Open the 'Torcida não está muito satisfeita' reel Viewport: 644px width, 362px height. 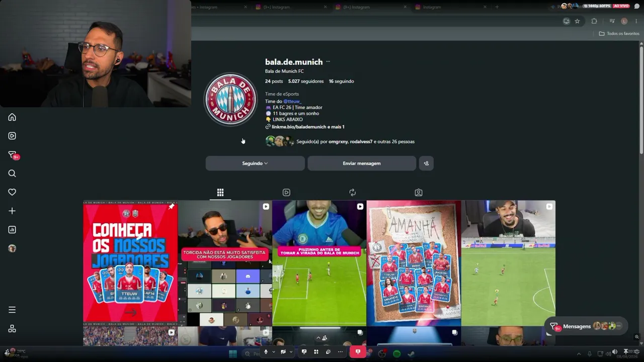tap(225, 263)
